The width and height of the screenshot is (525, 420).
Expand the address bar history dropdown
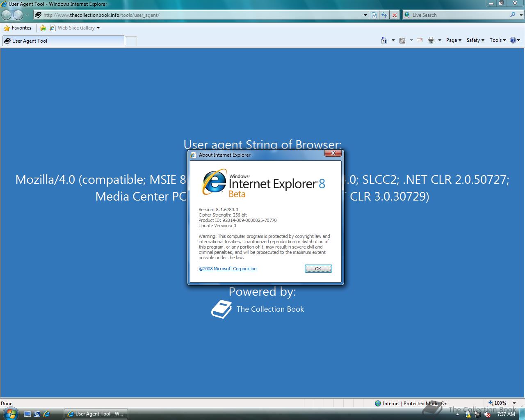365,15
